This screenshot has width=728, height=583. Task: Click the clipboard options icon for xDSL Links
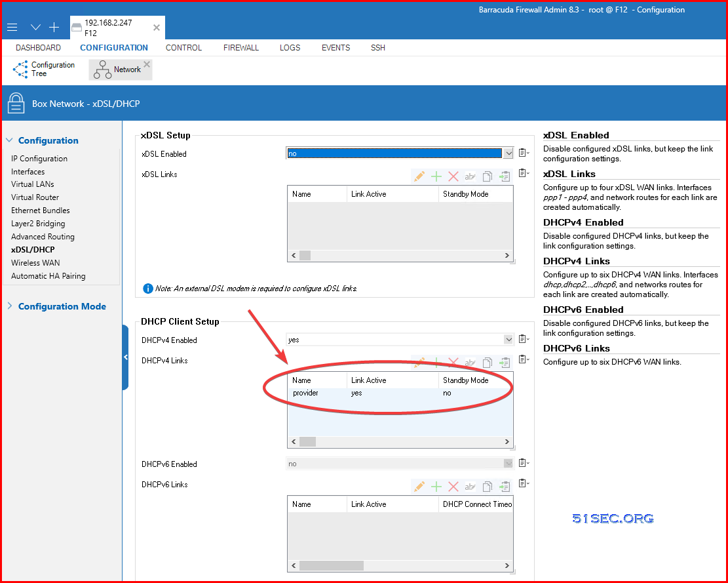[x=524, y=173]
